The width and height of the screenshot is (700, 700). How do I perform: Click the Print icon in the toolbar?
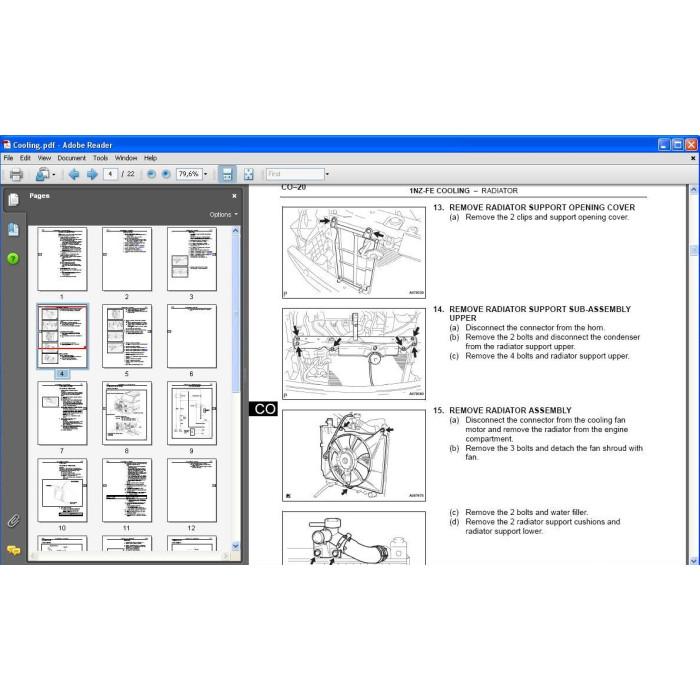point(16,174)
